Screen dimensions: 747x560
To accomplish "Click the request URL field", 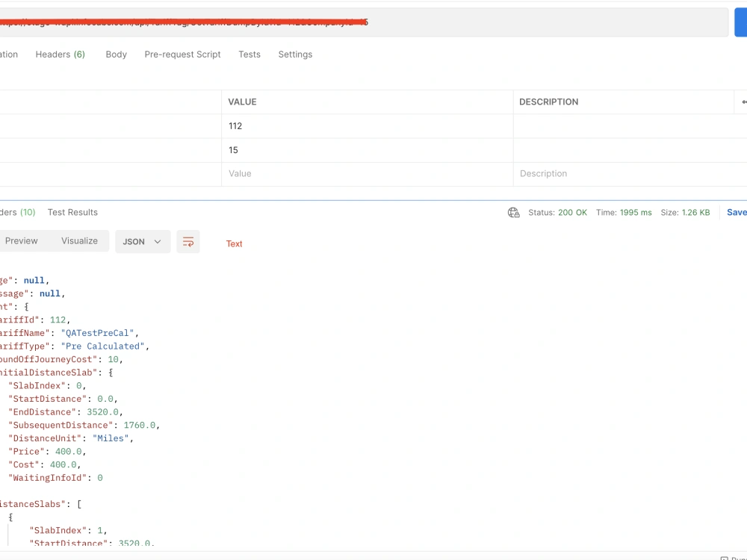I will [x=364, y=22].
